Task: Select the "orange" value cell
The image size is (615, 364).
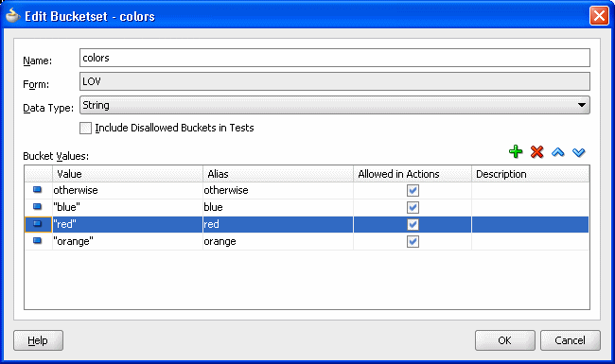Action: point(128,241)
